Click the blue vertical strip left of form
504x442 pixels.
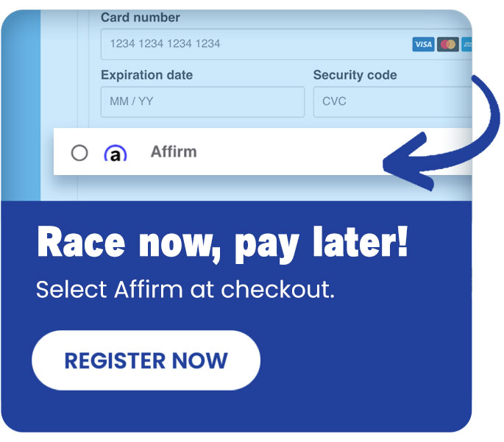point(21,110)
